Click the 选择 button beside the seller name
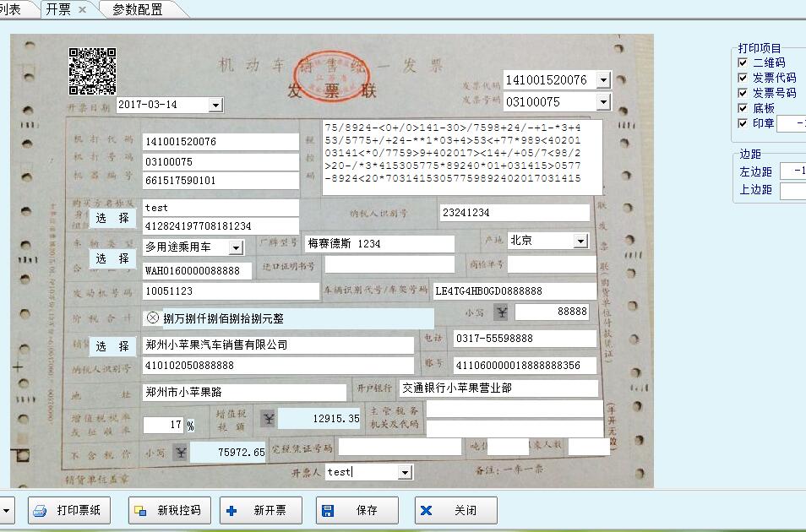Image resolution: width=806 pixels, height=532 pixels. coord(112,347)
